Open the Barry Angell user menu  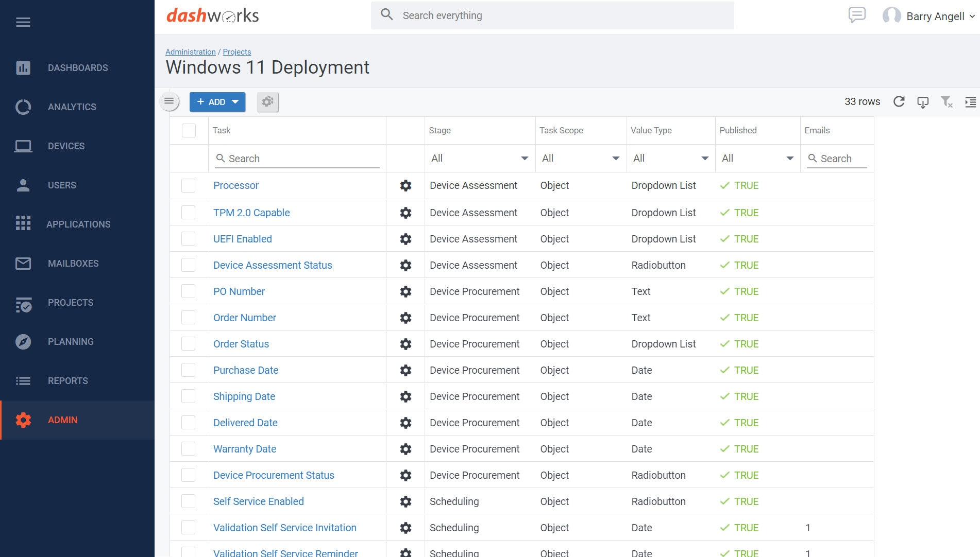[929, 16]
